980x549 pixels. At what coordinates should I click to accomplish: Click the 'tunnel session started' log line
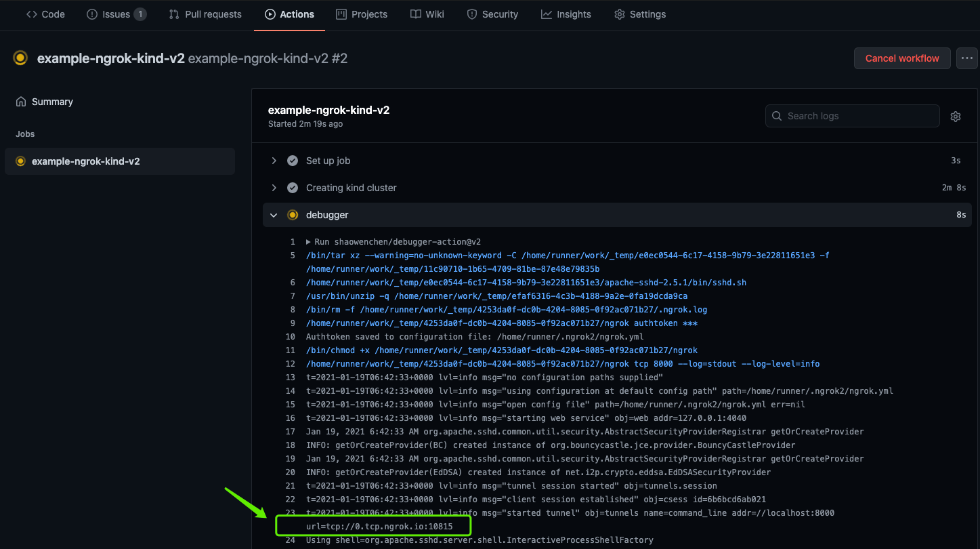click(x=511, y=486)
